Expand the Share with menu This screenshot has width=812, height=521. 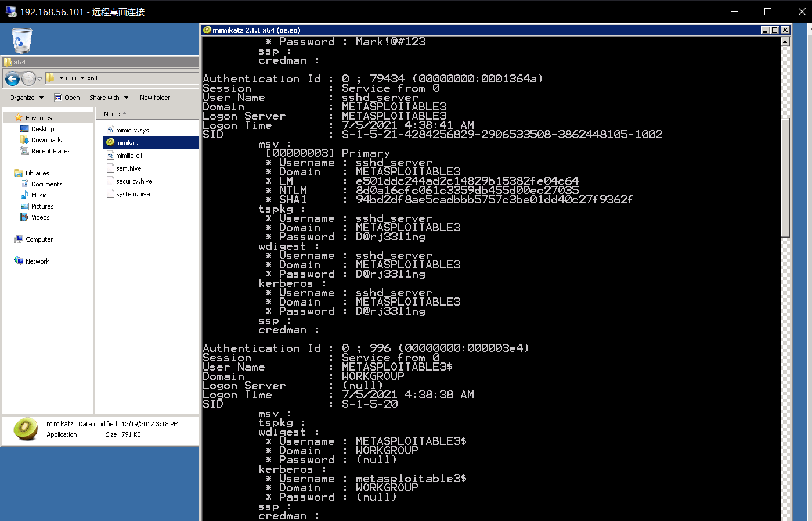pyautogui.click(x=109, y=98)
